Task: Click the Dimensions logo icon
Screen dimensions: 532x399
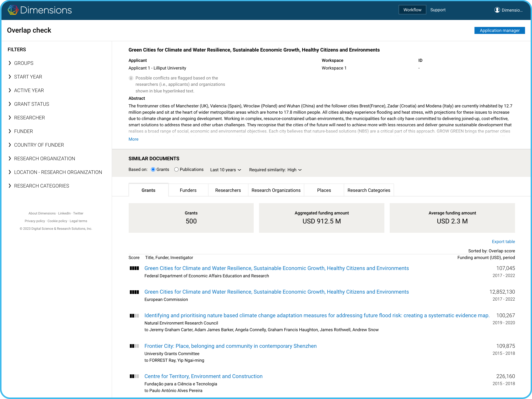Action: coord(13,10)
